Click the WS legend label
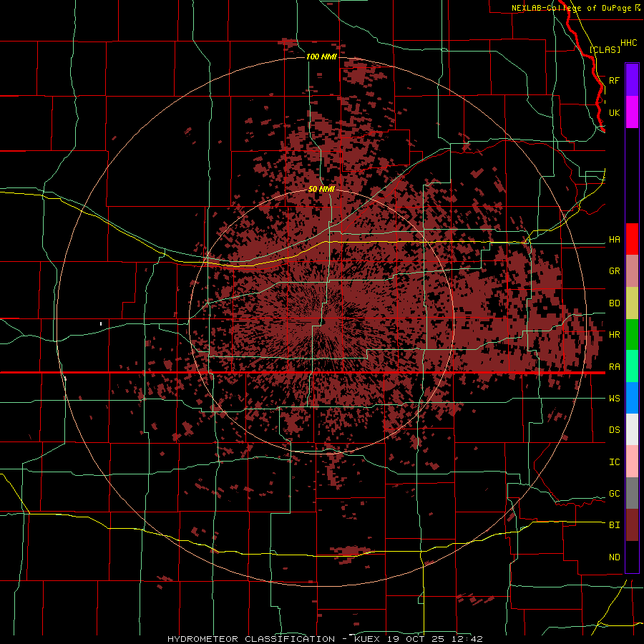 (614, 398)
